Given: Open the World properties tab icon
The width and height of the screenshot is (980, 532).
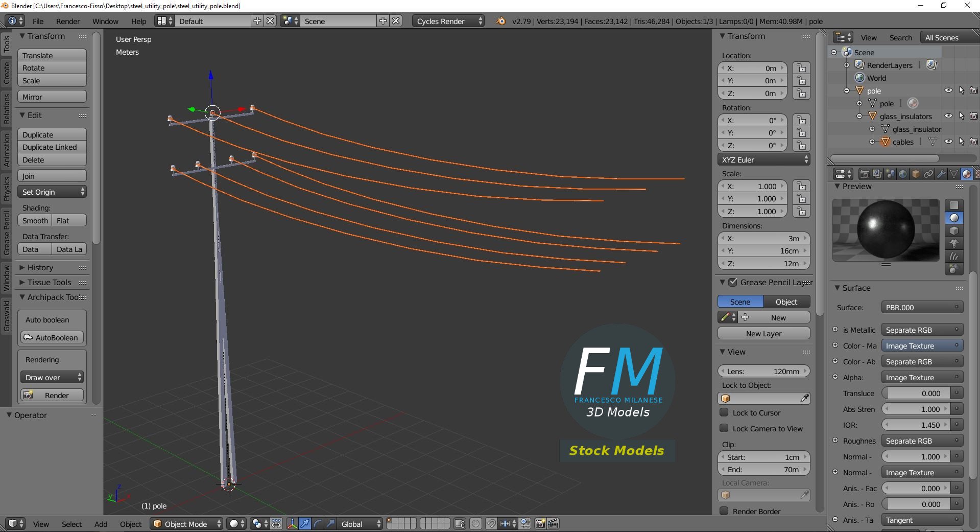Looking at the screenshot, I should click(x=903, y=174).
